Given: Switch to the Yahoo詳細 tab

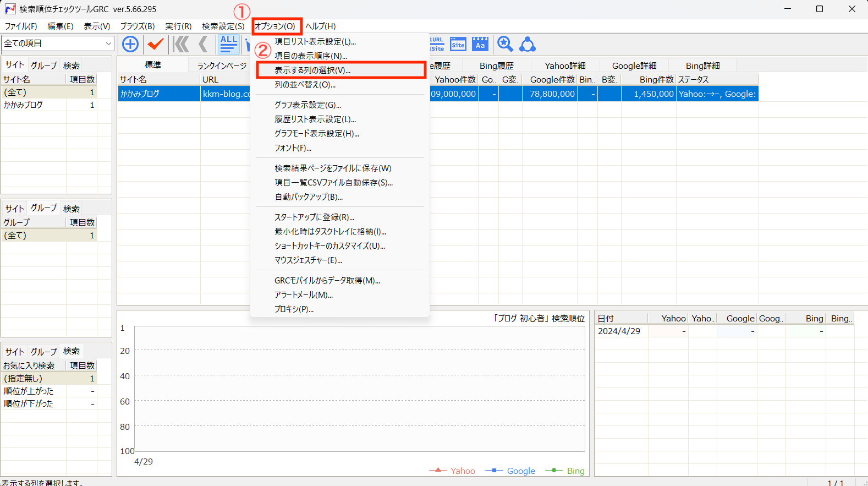Looking at the screenshot, I should [565, 65].
